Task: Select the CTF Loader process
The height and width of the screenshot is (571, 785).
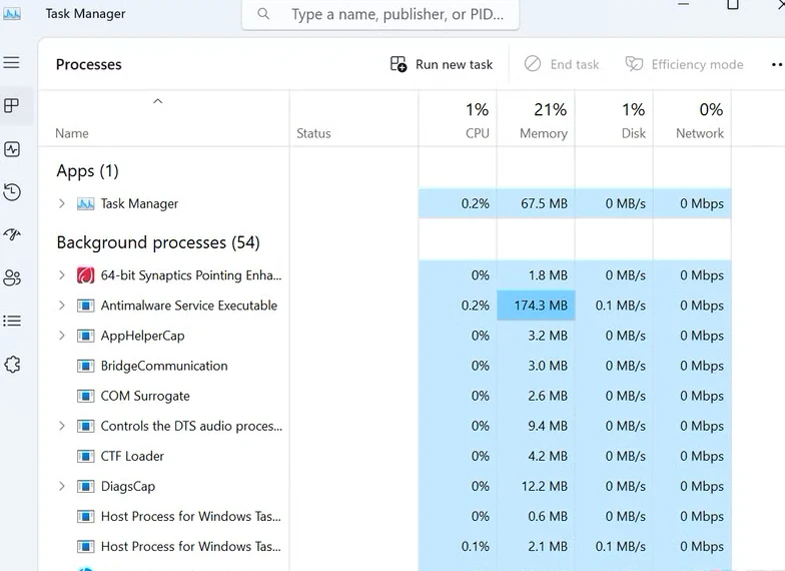Action: pyautogui.click(x=132, y=456)
